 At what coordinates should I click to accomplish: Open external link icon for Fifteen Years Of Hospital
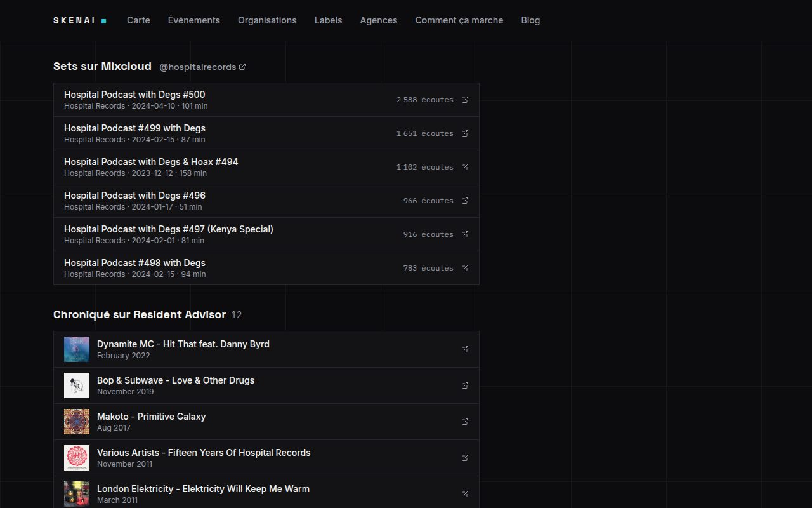465,458
